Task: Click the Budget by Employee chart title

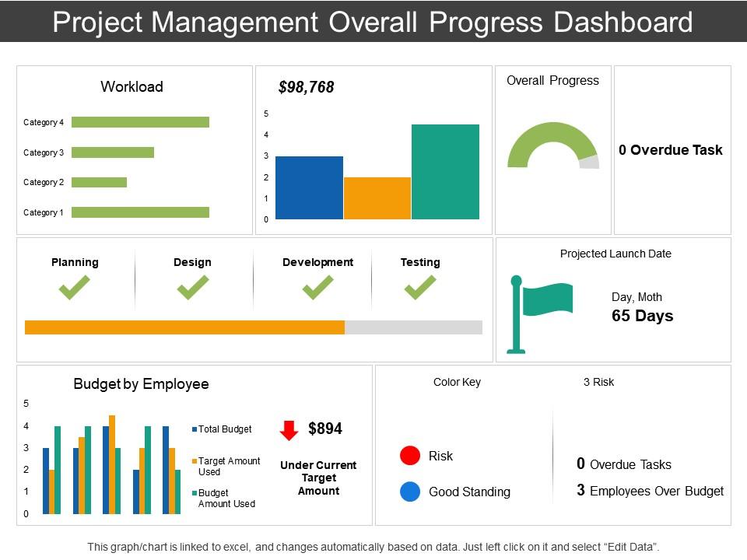Action: [x=141, y=384]
